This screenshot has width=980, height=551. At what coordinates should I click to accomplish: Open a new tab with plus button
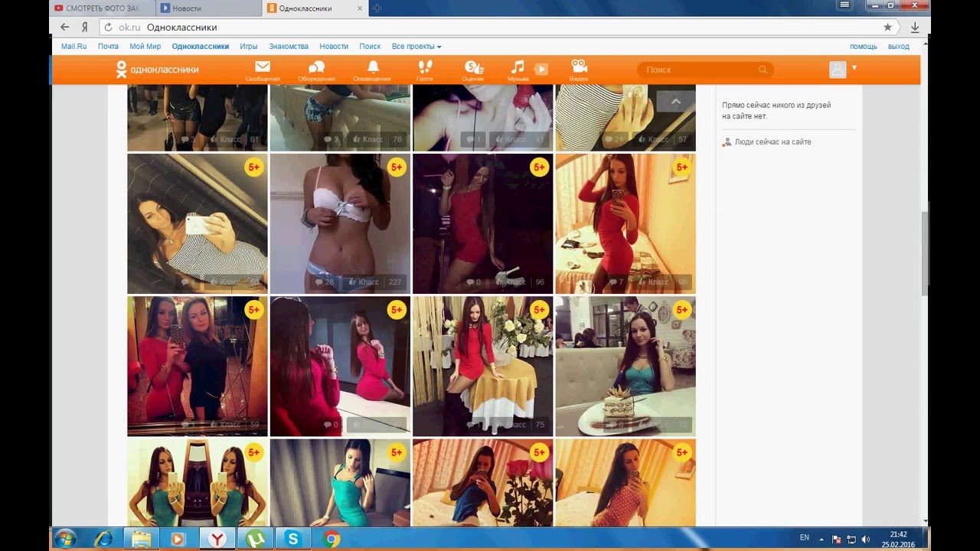[377, 8]
